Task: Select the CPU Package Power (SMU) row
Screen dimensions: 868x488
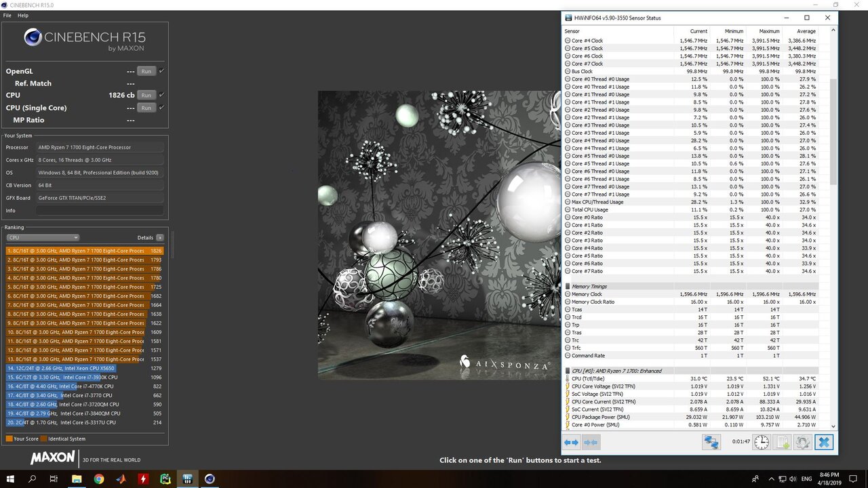Action: [690, 417]
